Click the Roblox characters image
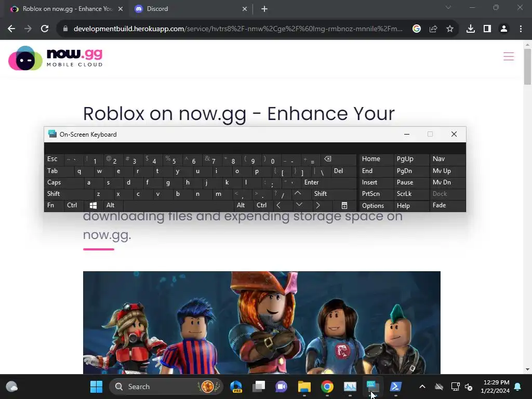532x399 pixels. (262, 322)
